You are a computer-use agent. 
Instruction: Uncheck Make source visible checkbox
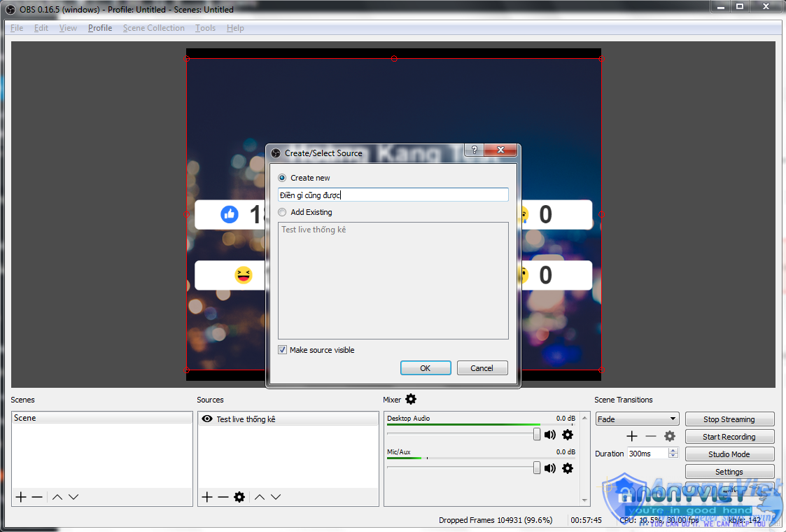click(x=282, y=350)
